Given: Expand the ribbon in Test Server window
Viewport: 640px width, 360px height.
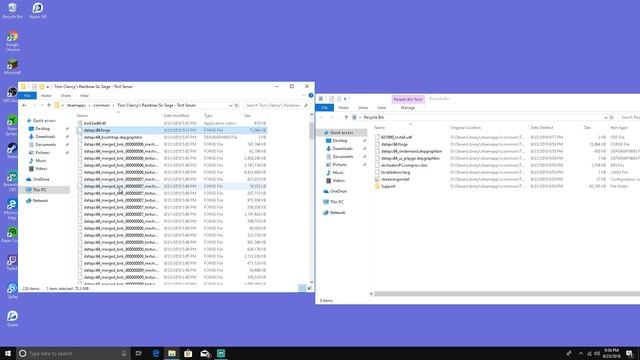Looking at the screenshot, I should click(304, 96).
